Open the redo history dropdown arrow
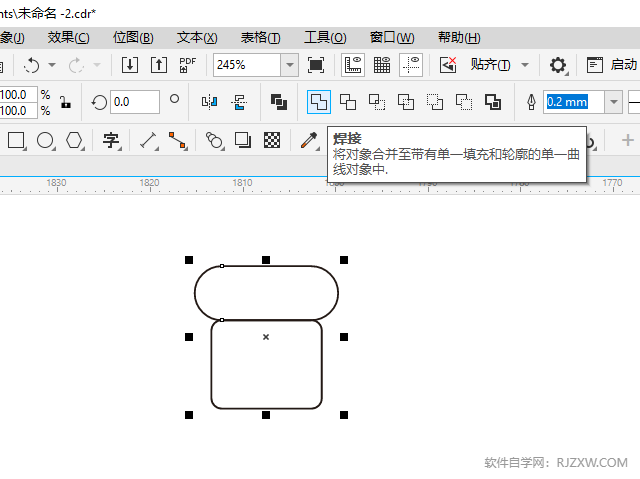 coord(97,64)
